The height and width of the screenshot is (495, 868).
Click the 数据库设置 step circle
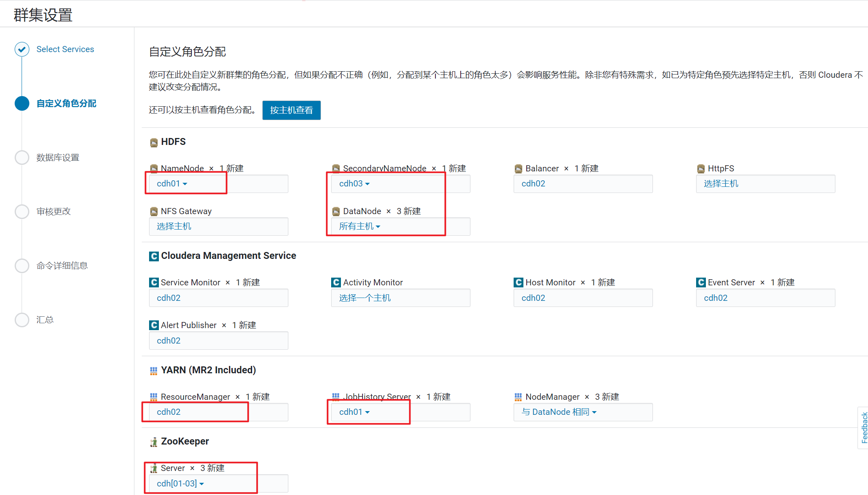(22, 158)
